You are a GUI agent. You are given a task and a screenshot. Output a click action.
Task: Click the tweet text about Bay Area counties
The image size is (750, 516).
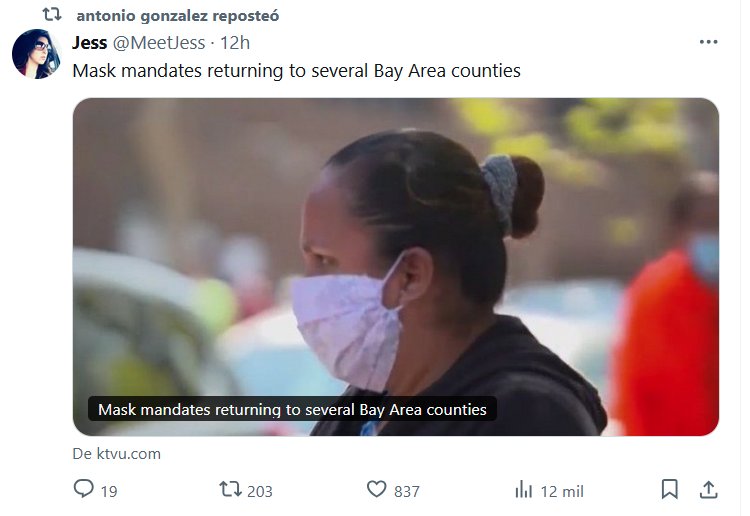click(x=297, y=70)
